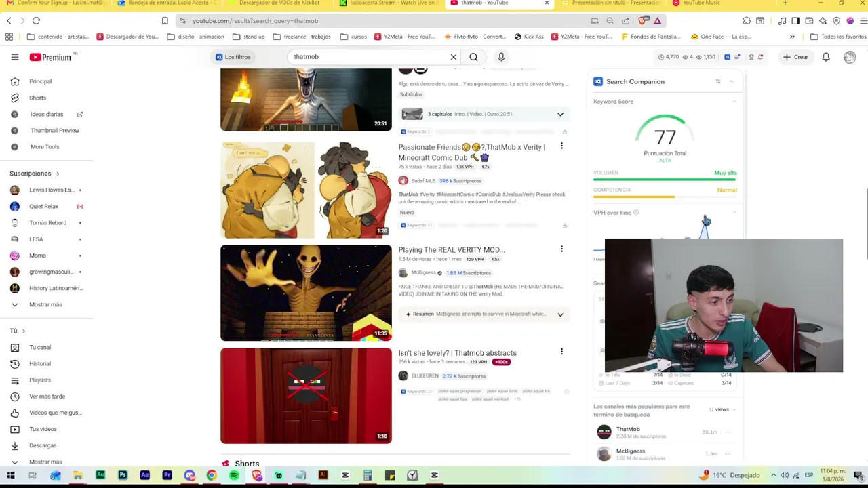Open Ideas diarias sidebar item
This screenshot has width=868, height=488.
coord(46,114)
